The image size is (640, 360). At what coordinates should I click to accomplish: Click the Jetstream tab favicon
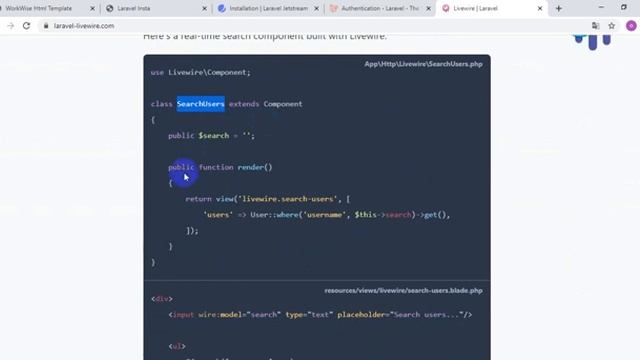click(x=222, y=8)
